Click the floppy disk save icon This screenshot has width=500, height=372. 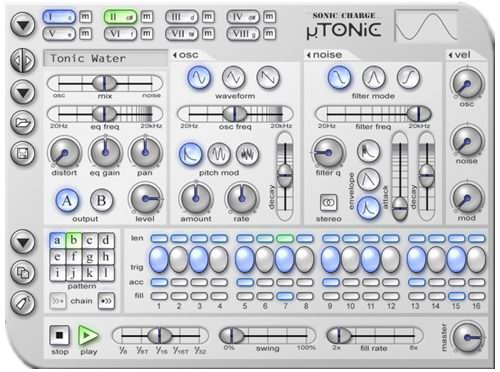click(23, 153)
